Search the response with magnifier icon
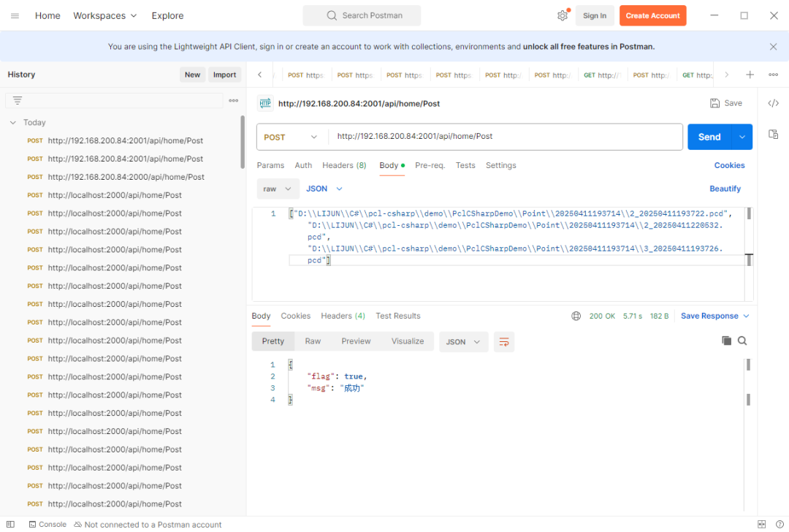 coord(742,341)
